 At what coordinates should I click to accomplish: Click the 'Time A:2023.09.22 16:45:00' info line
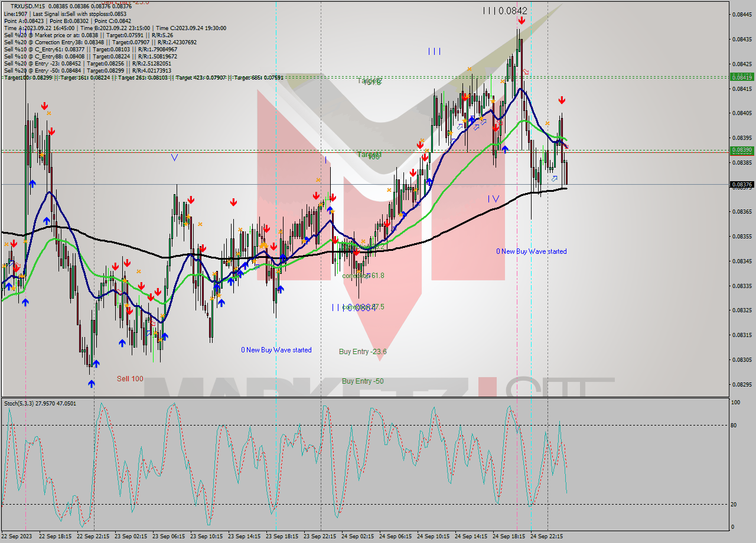(115, 28)
